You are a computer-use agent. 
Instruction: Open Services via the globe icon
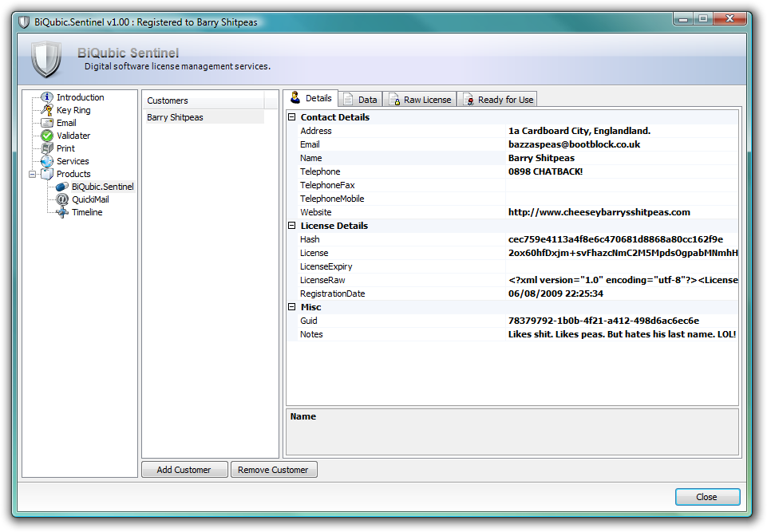(x=47, y=160)
